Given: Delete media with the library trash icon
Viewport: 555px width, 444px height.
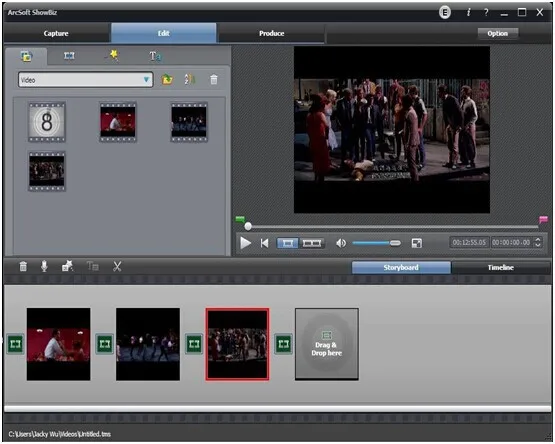Looking at the screenshot, I should [213, 79].
